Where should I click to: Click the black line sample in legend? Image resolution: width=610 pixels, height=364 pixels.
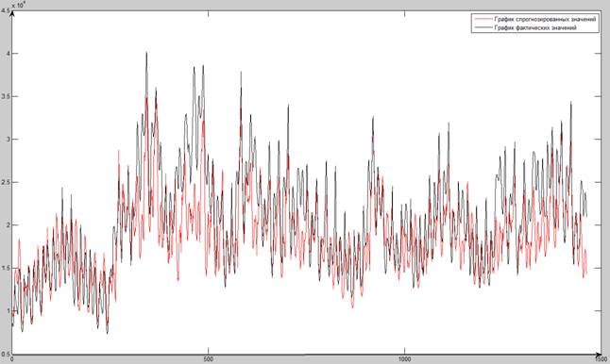[483, 27]
